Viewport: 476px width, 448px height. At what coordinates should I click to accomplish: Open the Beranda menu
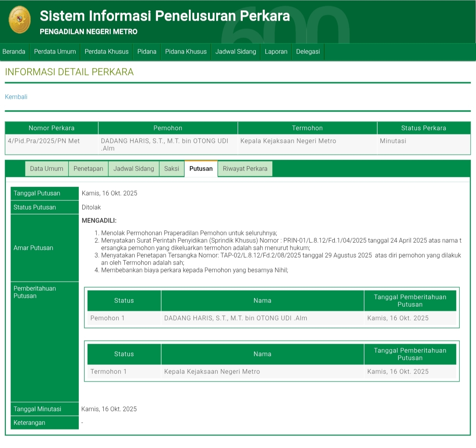coord(14,52)
